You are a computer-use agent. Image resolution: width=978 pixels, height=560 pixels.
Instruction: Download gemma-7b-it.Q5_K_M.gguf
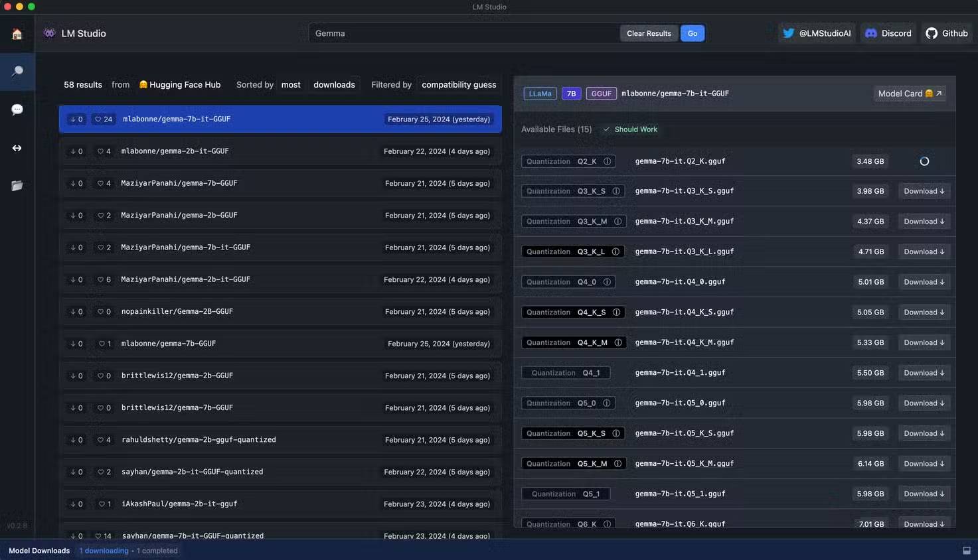[924, 464]
